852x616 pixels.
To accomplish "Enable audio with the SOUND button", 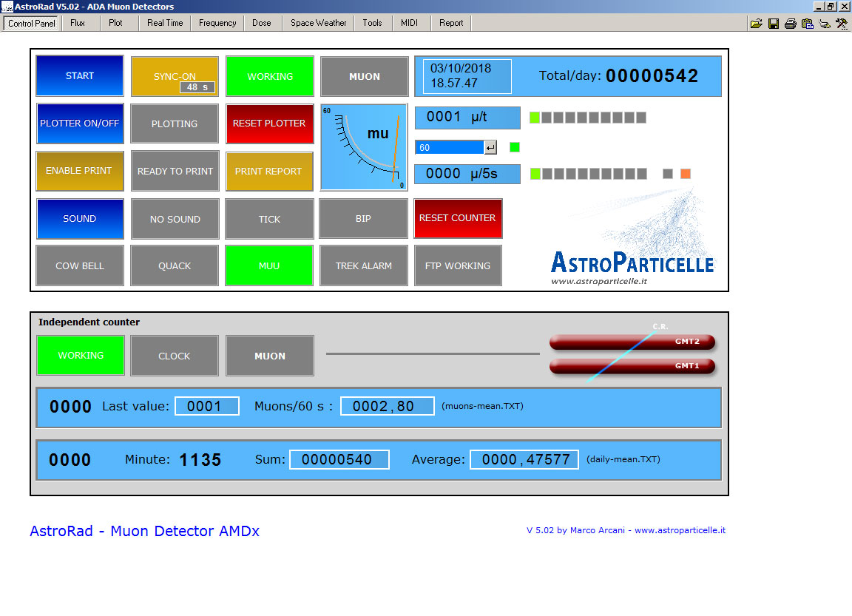I will coord(79,219).
